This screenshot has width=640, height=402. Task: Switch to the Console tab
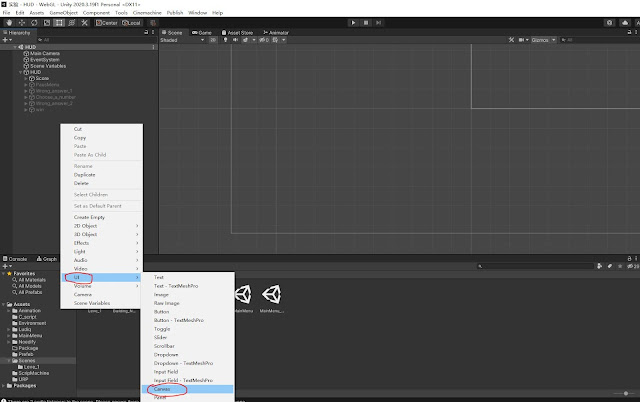pos(15,259)
